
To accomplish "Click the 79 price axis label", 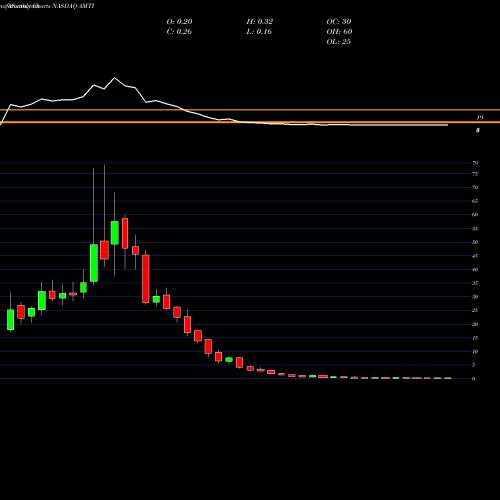I will point(475,163).
